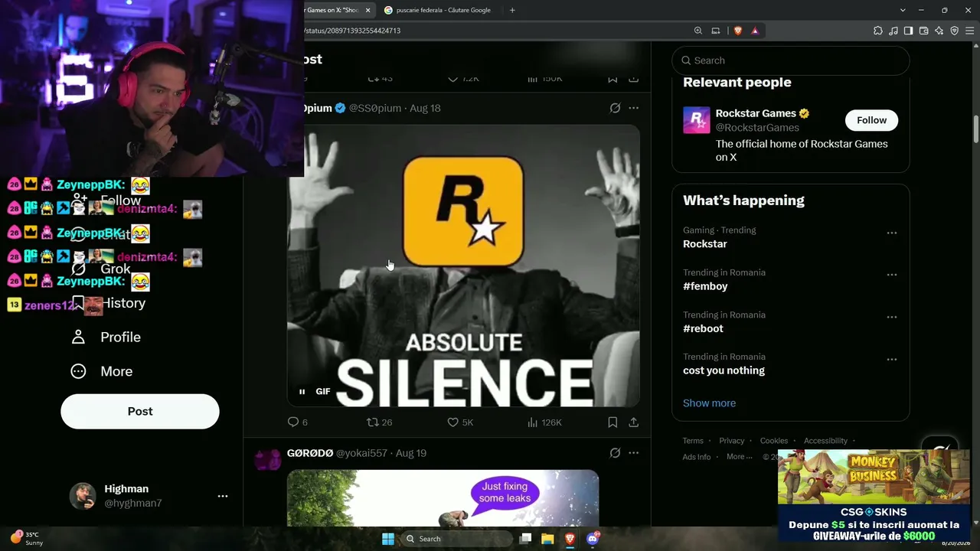Open the @RockstarGames handle
980x551 pixels.
[x=757, y=128]
